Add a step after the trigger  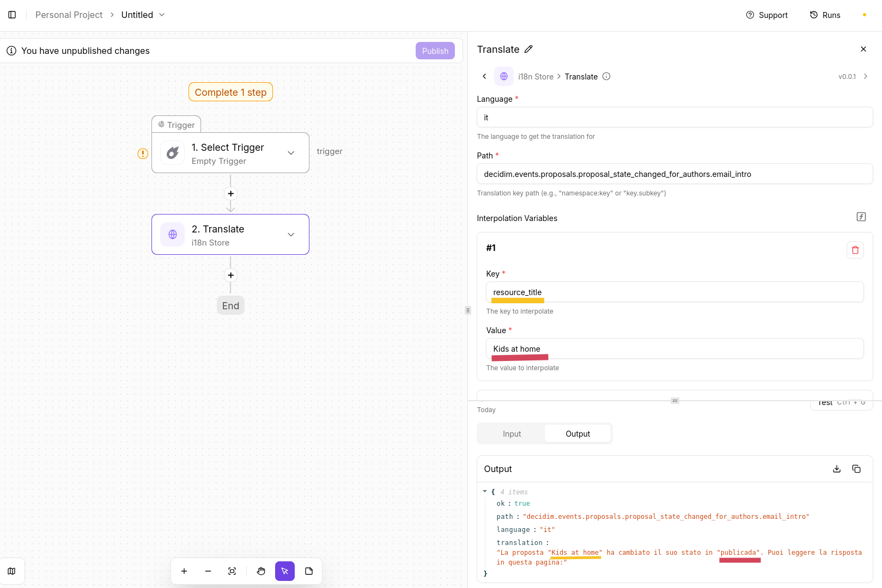coord(230,193)
